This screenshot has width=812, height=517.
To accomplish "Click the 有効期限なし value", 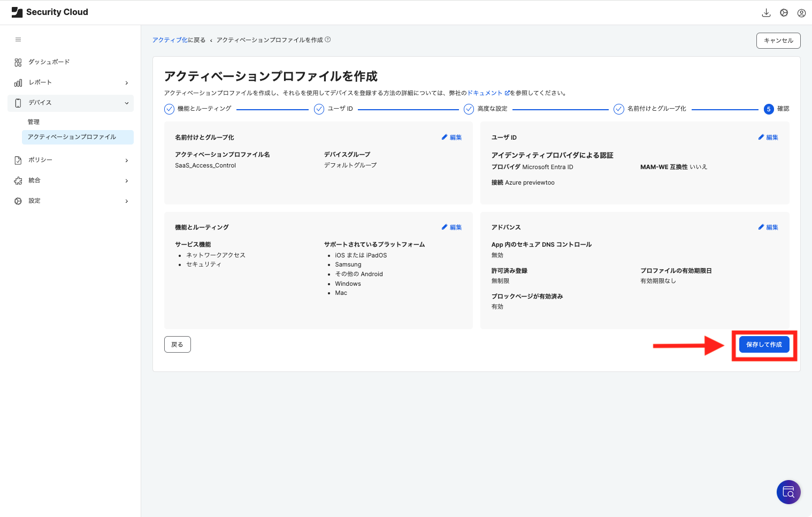I will pyautogui.click(x=658, y=281).
